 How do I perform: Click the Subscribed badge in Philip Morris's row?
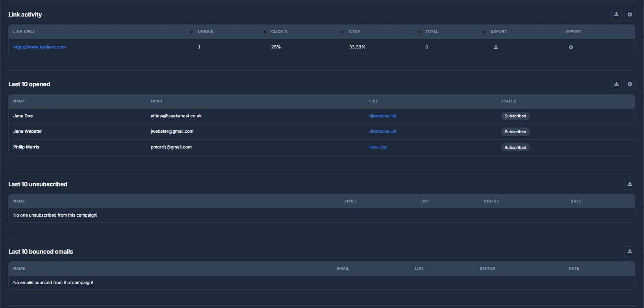[515, 148]
